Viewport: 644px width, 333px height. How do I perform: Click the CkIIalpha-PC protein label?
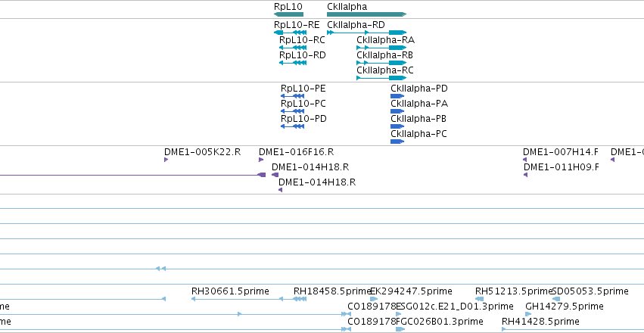pyautogui.click(x=419, y=134)
